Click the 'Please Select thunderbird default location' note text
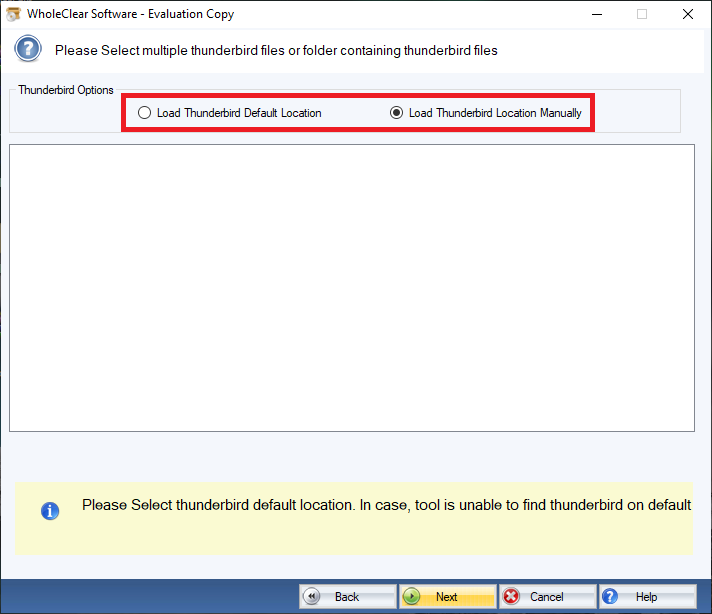Screen dimensions: 712x614 click(x=386, y=505)
